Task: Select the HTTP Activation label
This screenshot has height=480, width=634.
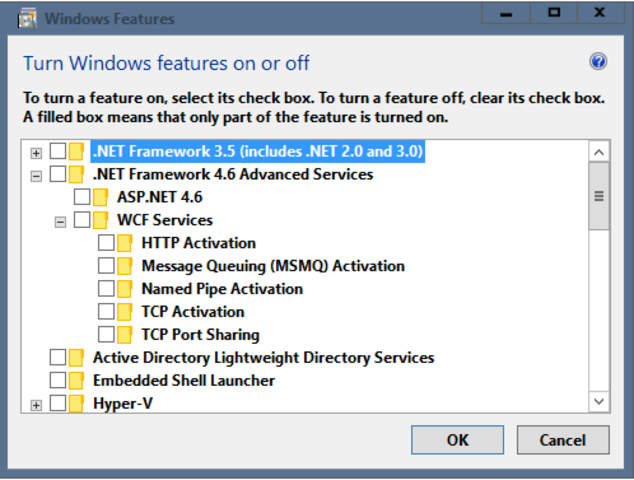Action: click(x=199, y=243)
